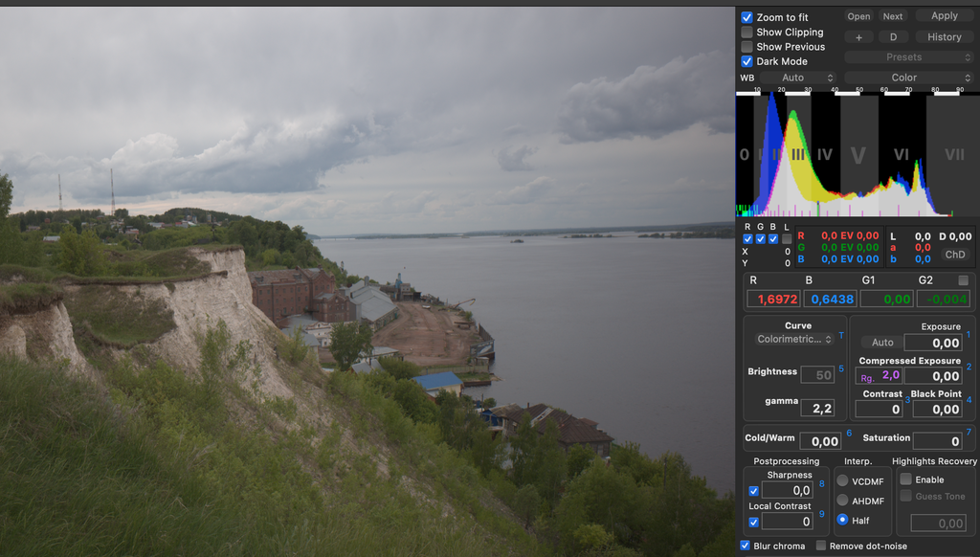Select VCDMF interpolation
The width and height of the screenshot is (980, 557).
(x=843, y=481)
